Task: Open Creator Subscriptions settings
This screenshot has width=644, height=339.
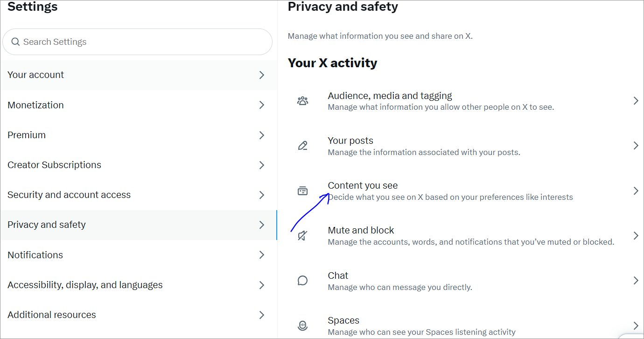Action: click(139, 165)
